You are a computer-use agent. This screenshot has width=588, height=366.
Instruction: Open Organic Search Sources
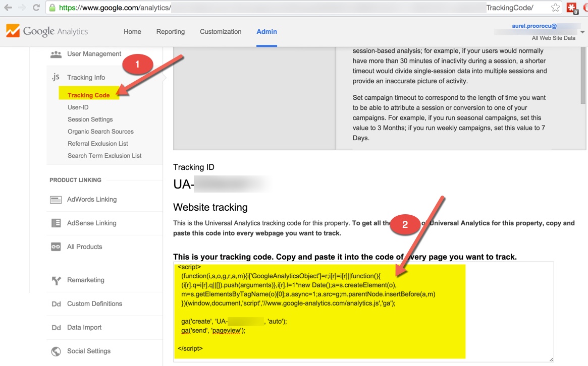click(100, 132)
